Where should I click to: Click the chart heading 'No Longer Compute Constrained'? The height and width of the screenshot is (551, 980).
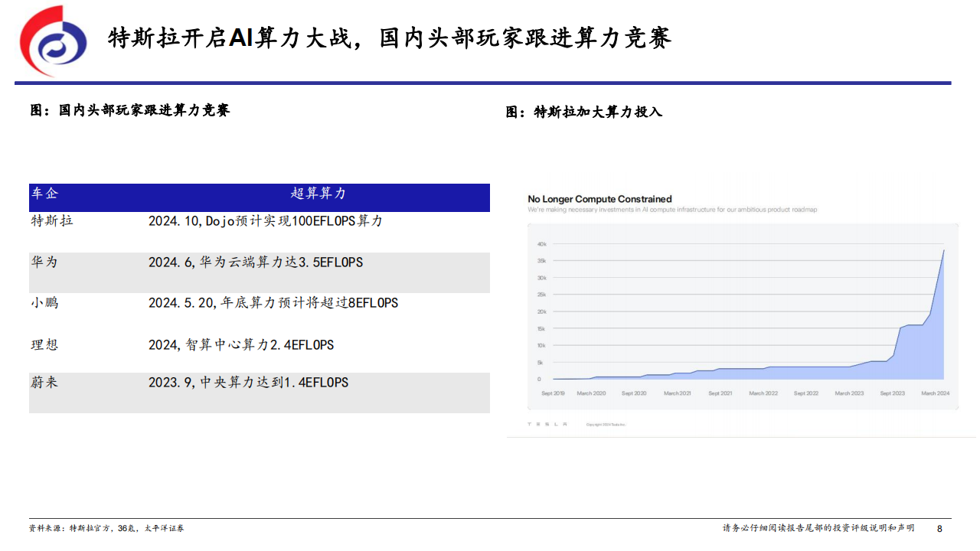tap(599, 199)
